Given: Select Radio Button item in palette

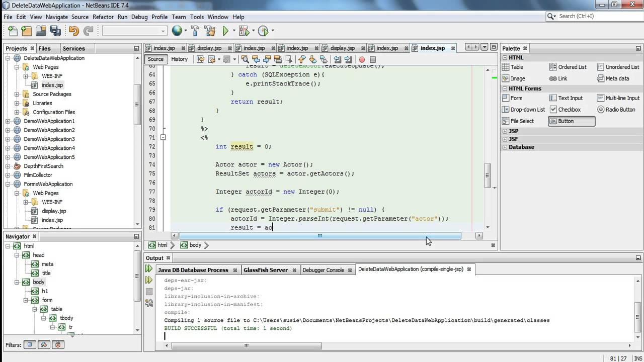Looking at the screenshot, I should pyautogui.click(x=616, y=110).
